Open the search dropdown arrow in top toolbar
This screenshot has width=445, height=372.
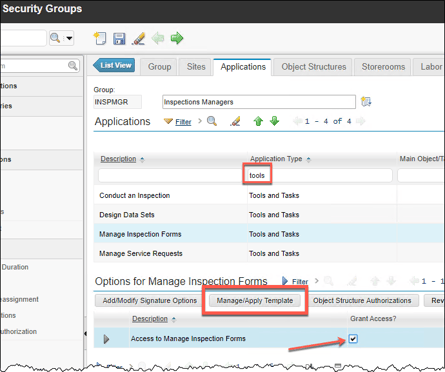69,38
